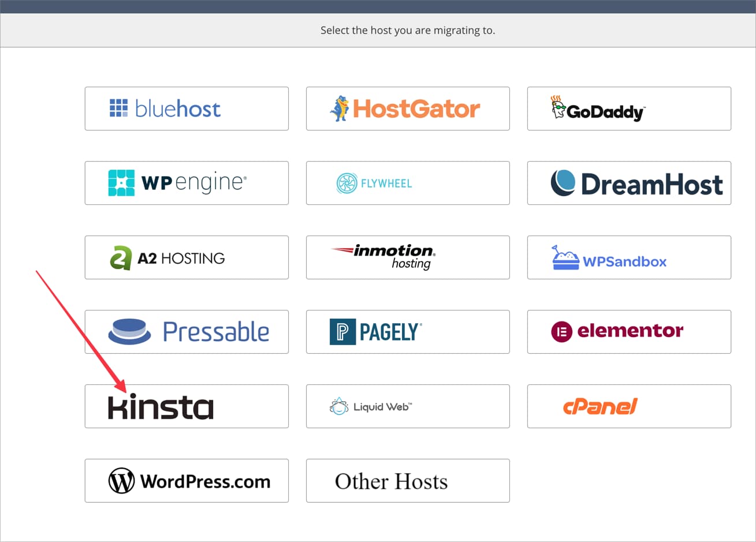Choose InMotion Hosting option
Image resolution: width=756 pixels, height=542 pixels.
(408, 257)
